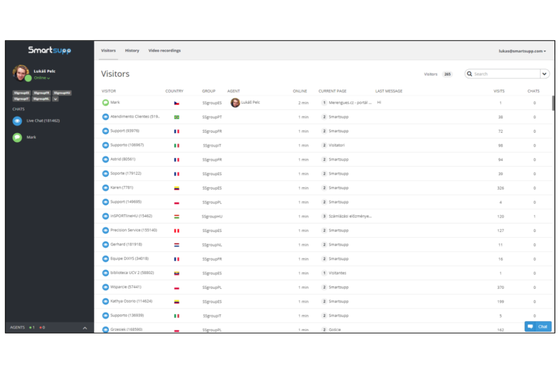Click the vertical scrollbar of the visitors list

click(x=553, y=104)
